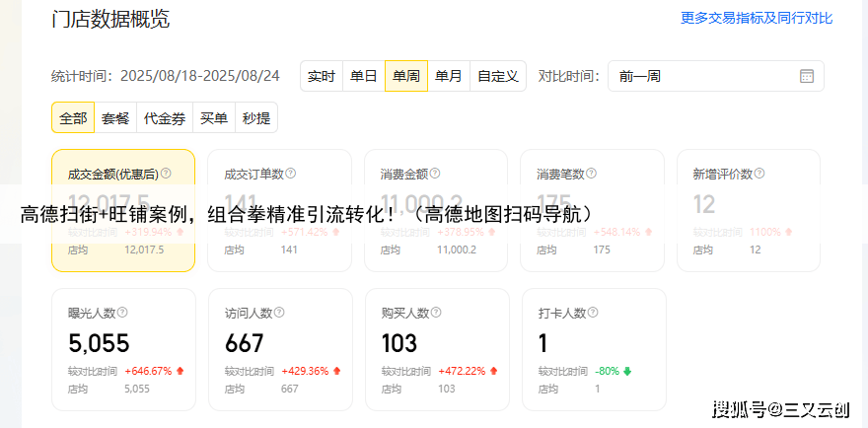Switch to 代金券 tab
The width and height of the screenshot is (868, 428).
coord(165,118)
